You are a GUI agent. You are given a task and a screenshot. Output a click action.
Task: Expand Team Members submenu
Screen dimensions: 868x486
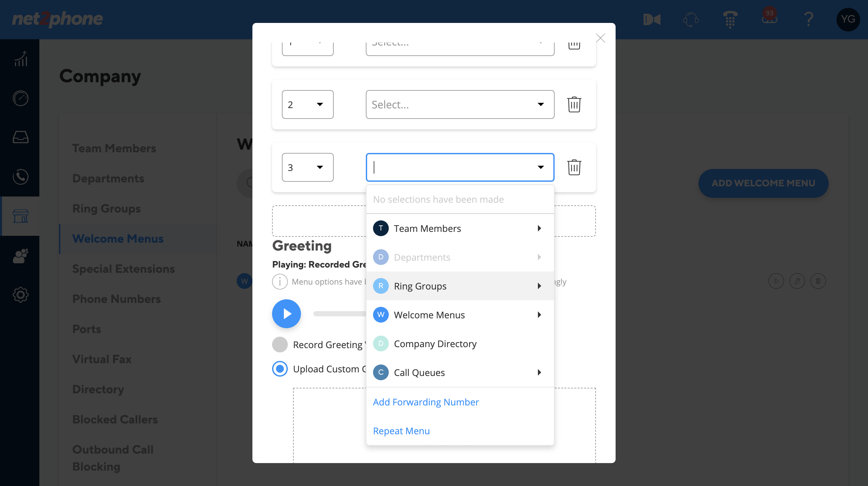pos(460,228)
